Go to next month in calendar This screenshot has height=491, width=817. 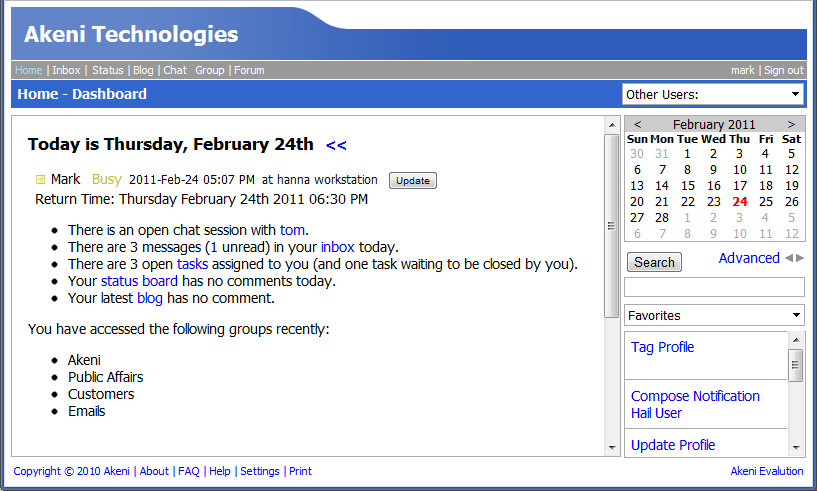(791, 125)
